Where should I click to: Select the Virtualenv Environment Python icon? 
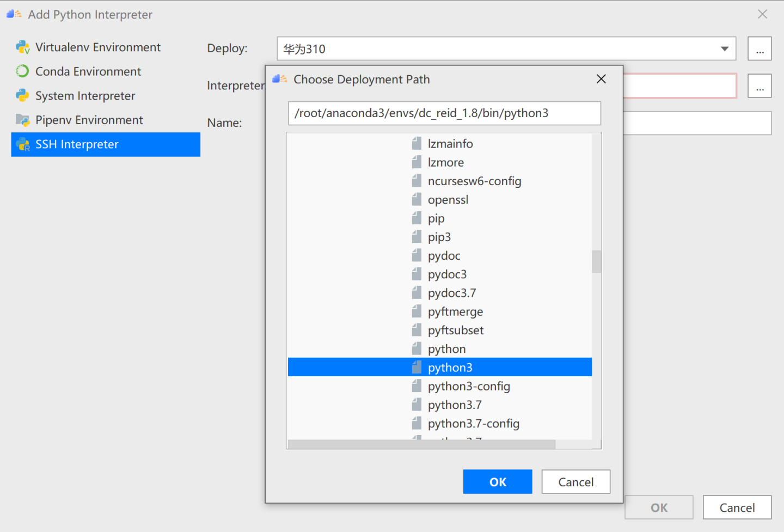point(22,47)
